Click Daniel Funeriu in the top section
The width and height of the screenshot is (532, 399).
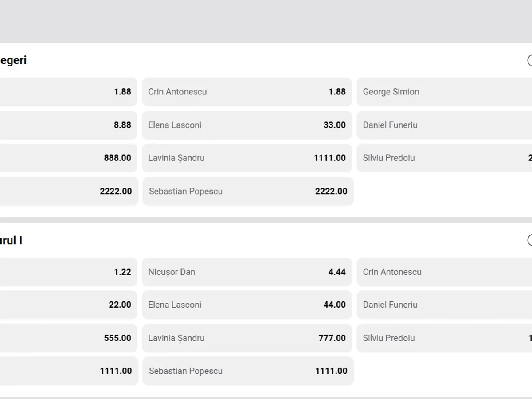point(443,125)
